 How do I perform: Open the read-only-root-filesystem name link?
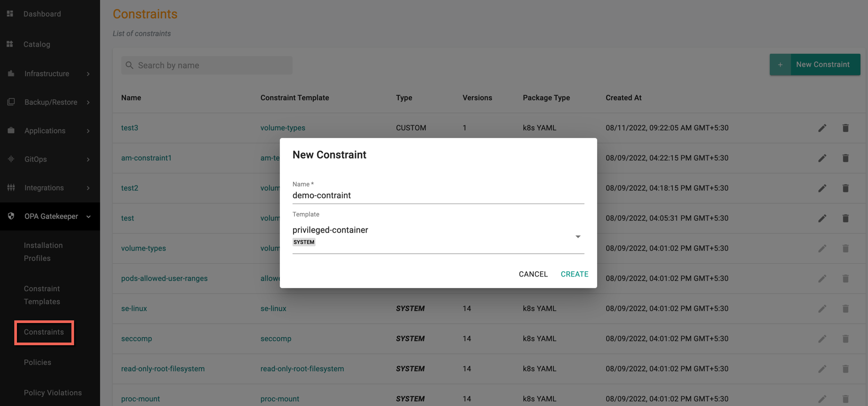point(163,369)
